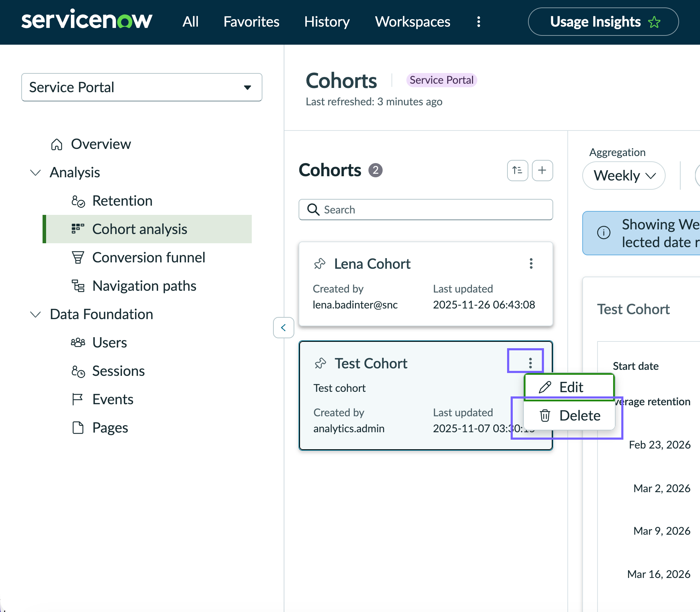
Task: Collapse the Data Foundation section chevron
Action: pyautogui.click(x=35, y=315)
